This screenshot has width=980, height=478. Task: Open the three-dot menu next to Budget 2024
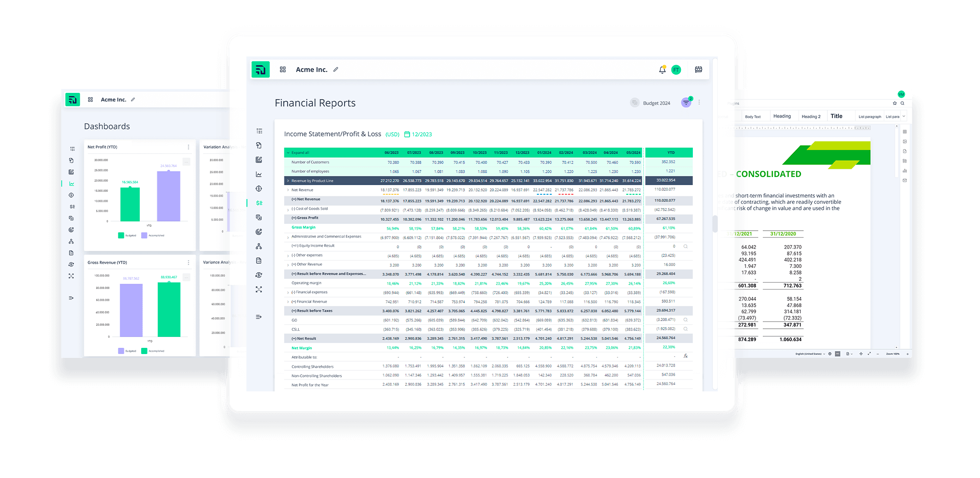(699, 103)
